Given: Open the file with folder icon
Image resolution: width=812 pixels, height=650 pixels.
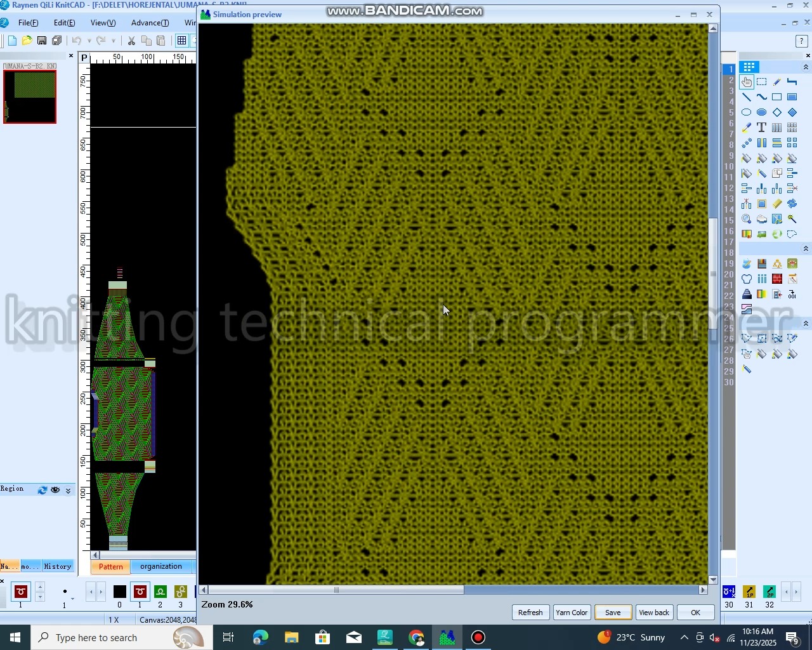Looking at the screenshot, I should coord(27,41).
